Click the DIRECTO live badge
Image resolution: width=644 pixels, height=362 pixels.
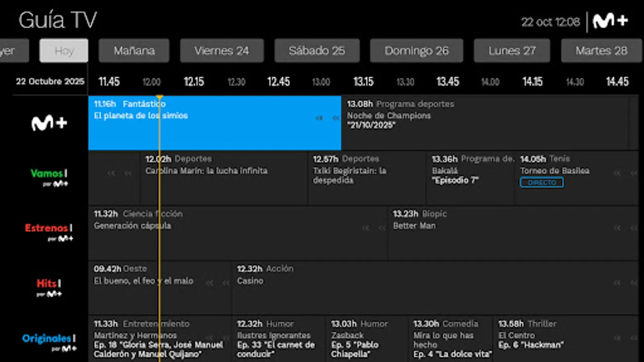pos(541,183)
